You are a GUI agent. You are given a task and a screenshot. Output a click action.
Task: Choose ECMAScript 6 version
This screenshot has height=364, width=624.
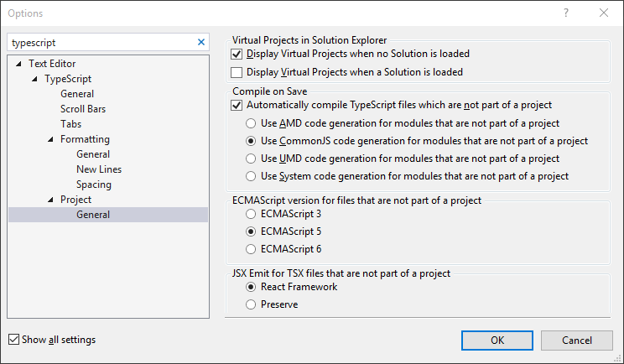click(251, 249)
